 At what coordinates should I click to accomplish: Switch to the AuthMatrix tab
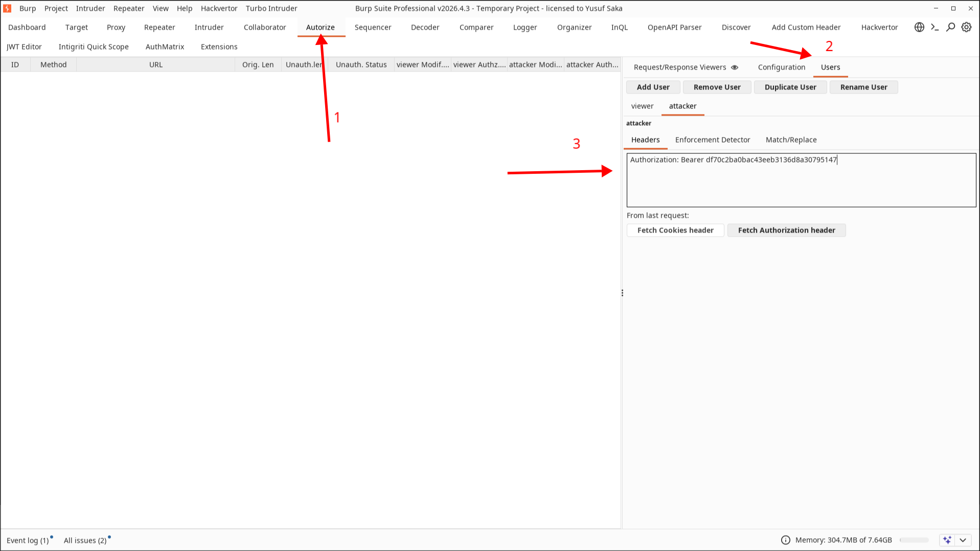165,47
